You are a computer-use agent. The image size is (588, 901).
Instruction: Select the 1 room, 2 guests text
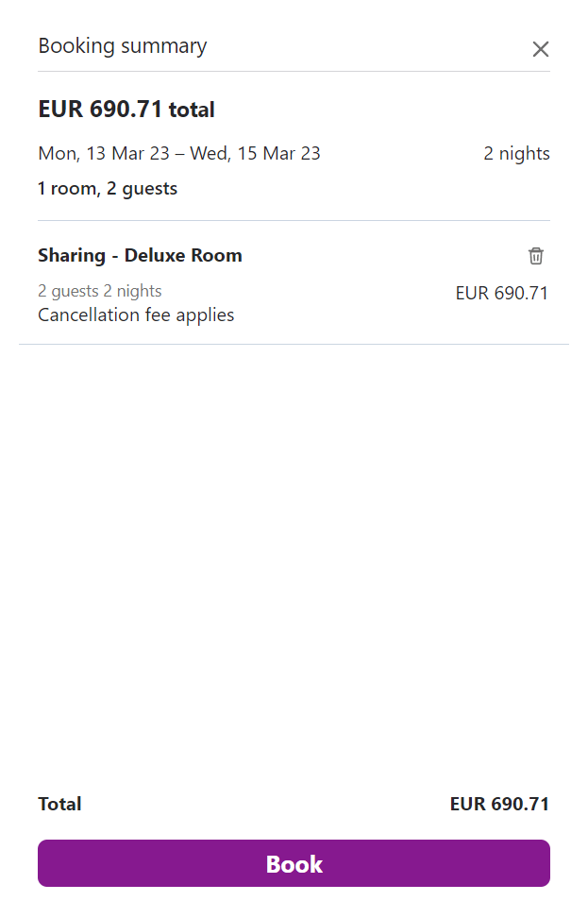point(108,188)
